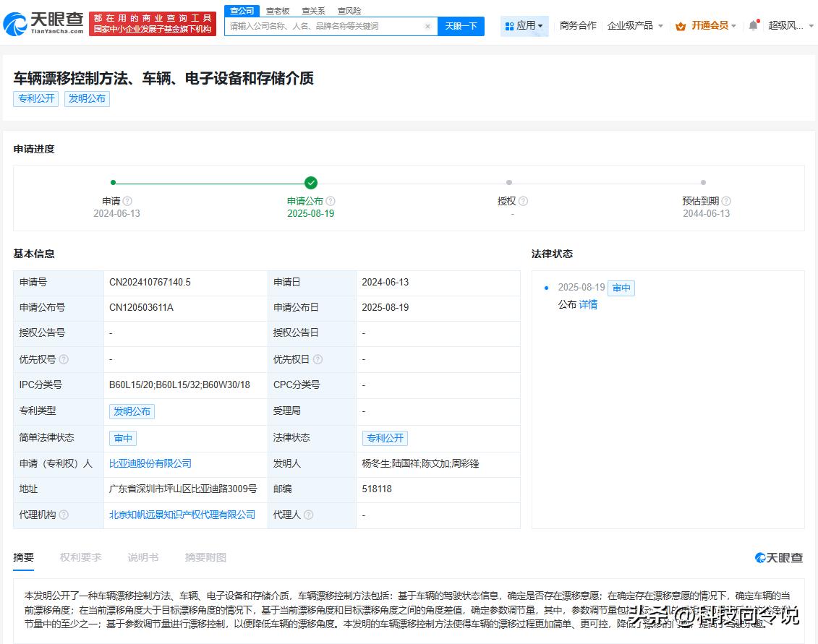
Task: Switch to the 摘要附图 tab
Action: pyautogui.click(x=205, y=557)
